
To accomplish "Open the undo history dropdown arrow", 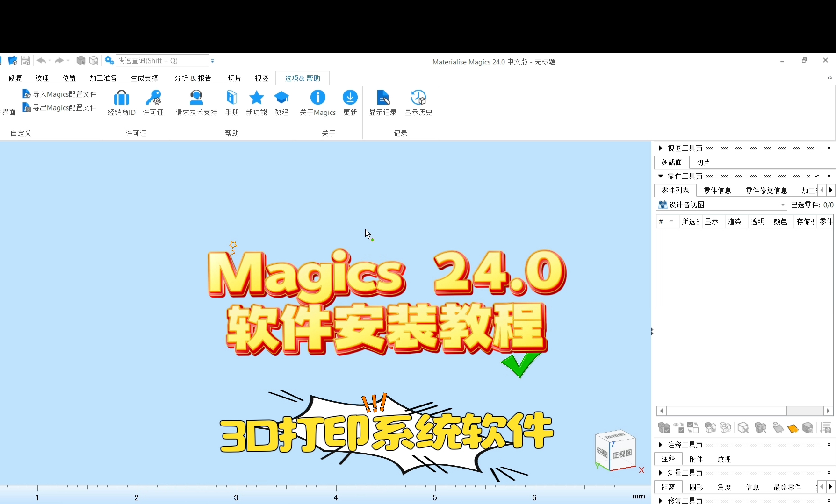I will click(50, 61).
